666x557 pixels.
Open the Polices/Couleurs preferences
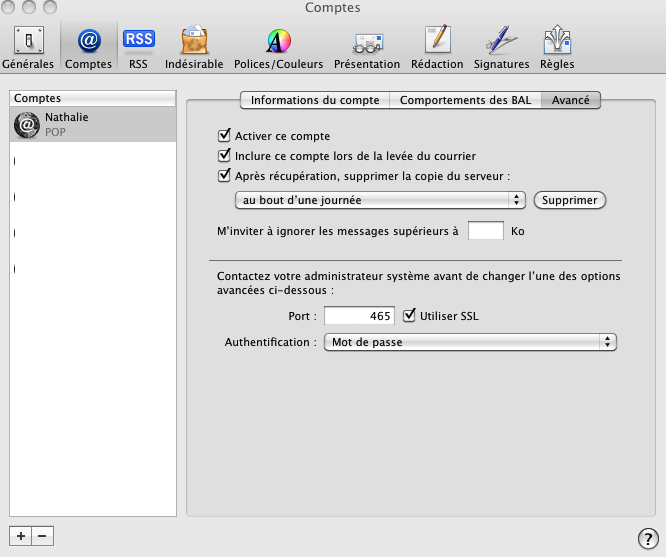coord(278,48)
